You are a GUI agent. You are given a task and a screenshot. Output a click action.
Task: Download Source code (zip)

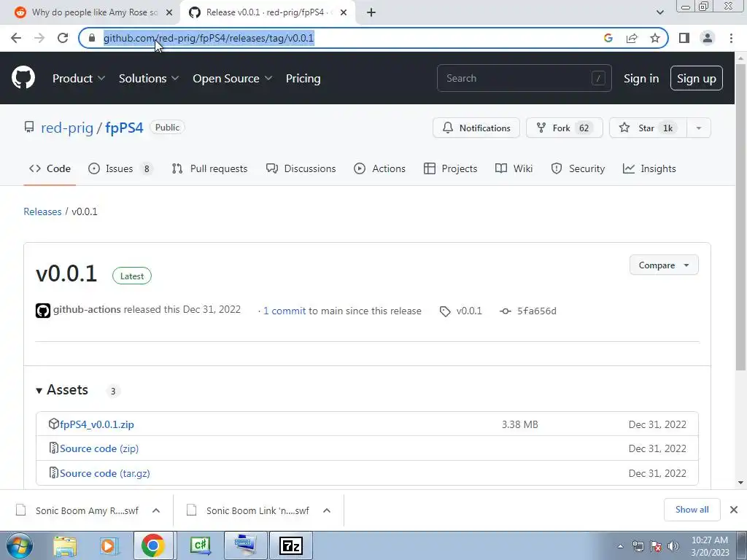pyautogui.click(x=99, y=448)
